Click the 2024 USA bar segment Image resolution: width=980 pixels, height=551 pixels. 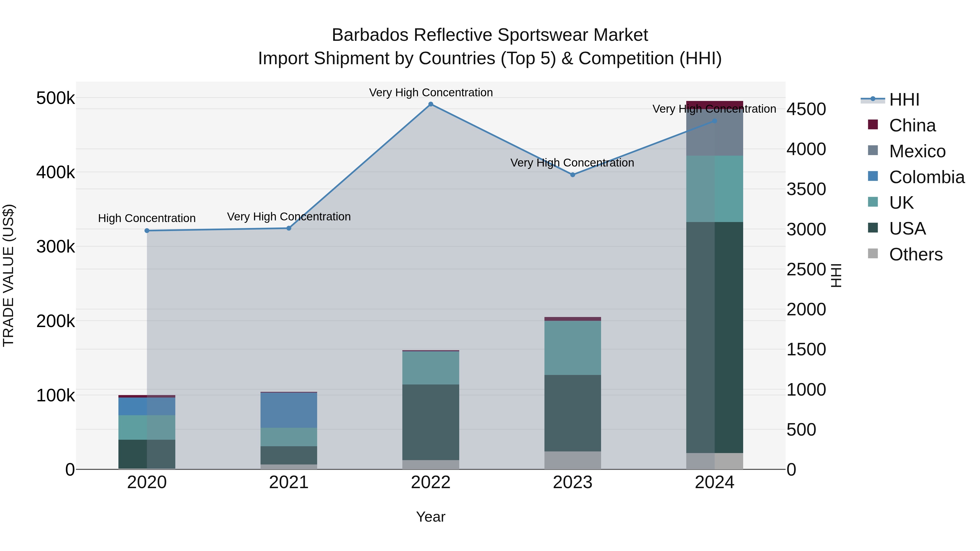pyautogui.click(x=715, y=337)
